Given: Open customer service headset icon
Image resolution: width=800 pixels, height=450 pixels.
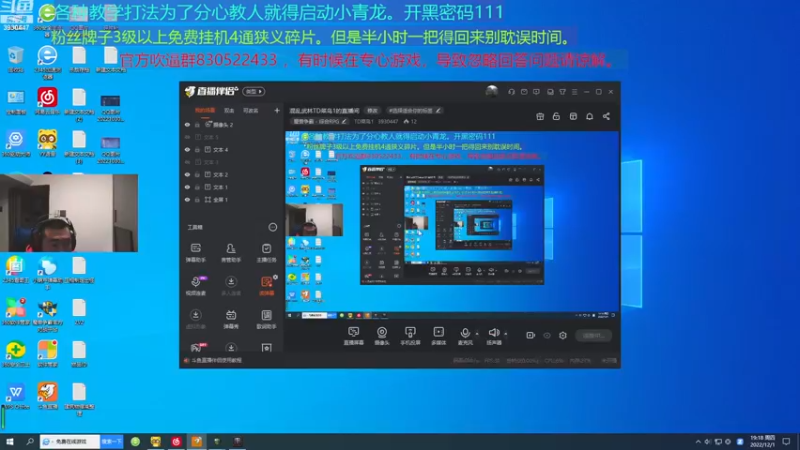Looking at the screenshot, I should 511,92.
